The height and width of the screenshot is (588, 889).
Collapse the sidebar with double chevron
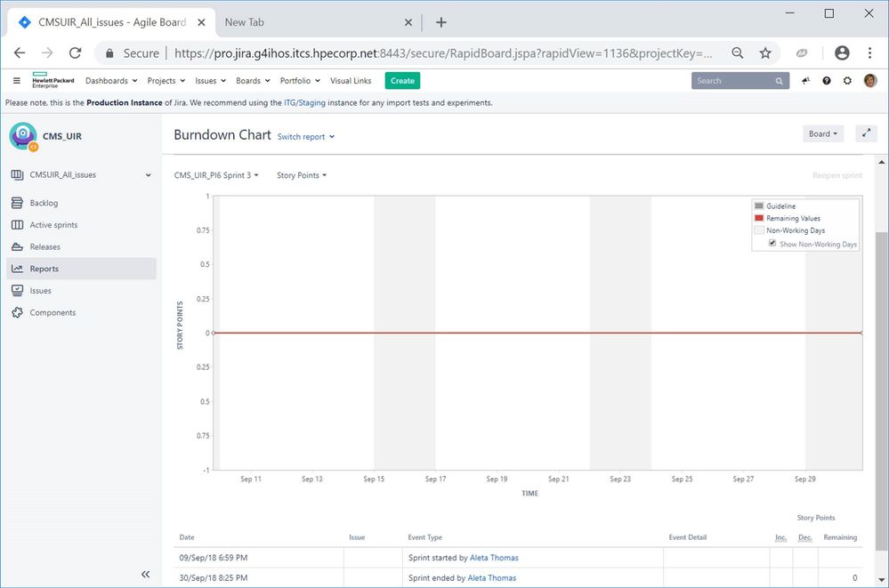(145, 575)
